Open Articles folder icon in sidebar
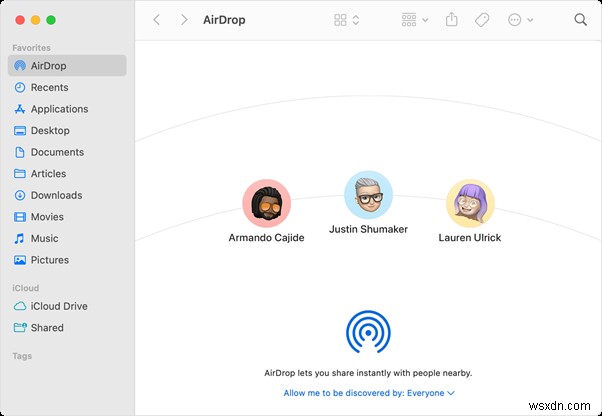 point(20,173)
